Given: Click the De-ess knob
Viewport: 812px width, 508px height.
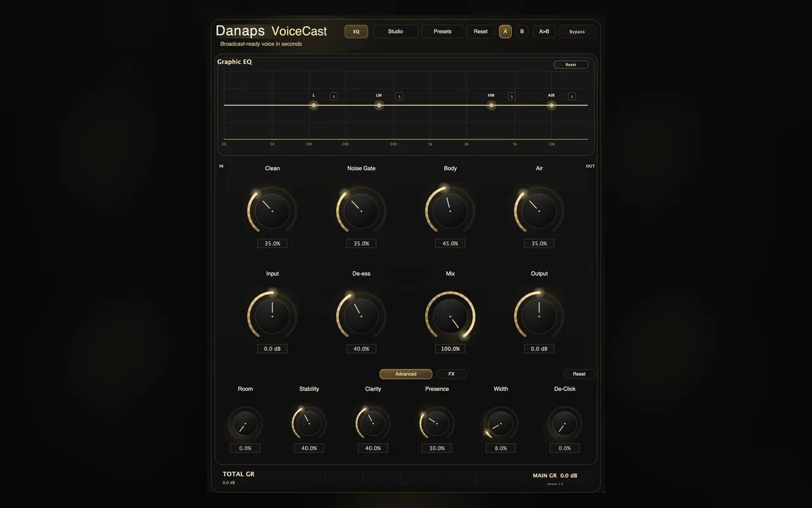Looking at the screenshot, I should pos(361,316).
